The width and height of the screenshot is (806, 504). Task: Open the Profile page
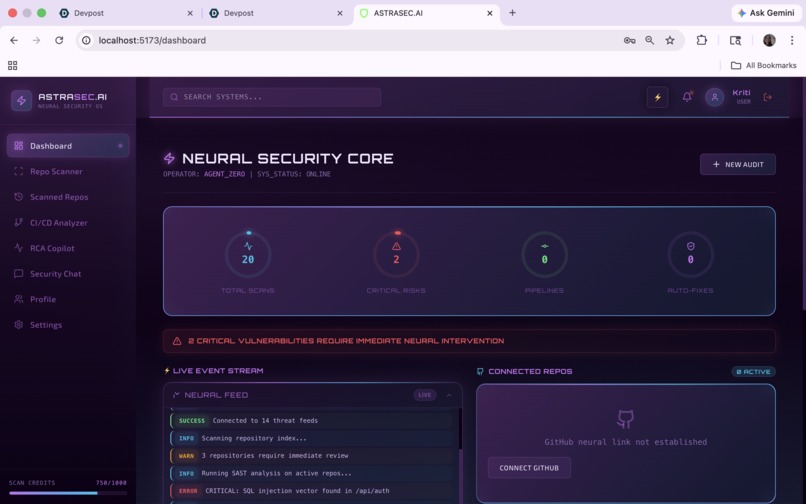(x=68, y=299)
